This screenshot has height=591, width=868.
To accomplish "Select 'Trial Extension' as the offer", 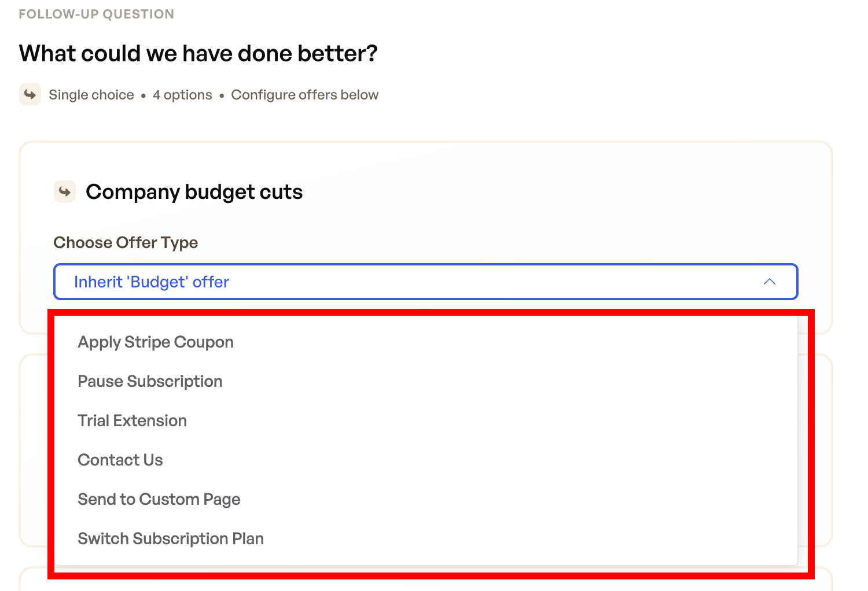I will [x=132, y=420].
